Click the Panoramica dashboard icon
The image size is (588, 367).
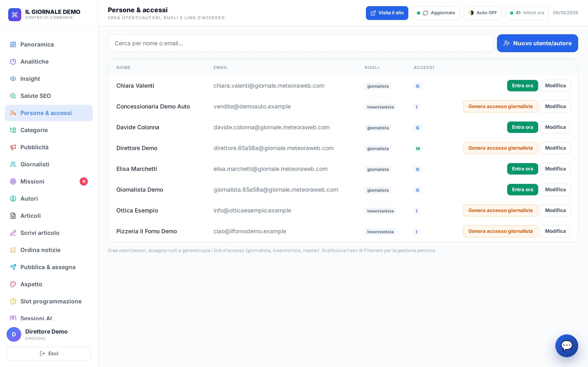coord(13,44)
